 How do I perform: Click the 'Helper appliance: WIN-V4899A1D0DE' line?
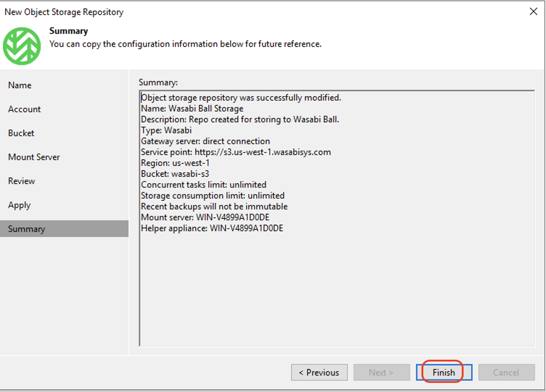tap(212, 228)
